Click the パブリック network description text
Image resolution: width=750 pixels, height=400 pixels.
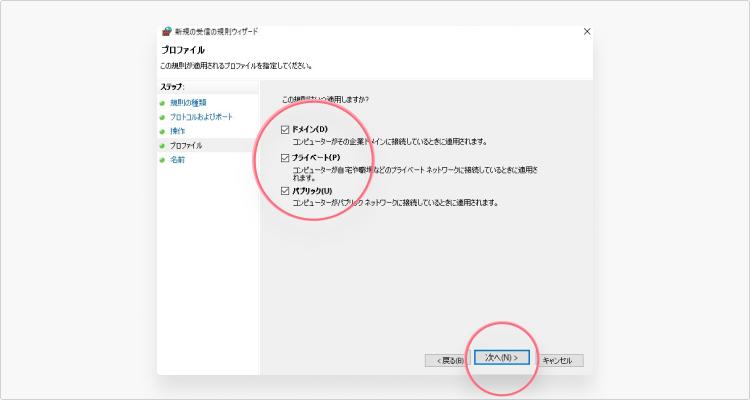pyautogui.click(x=396, y=203)
